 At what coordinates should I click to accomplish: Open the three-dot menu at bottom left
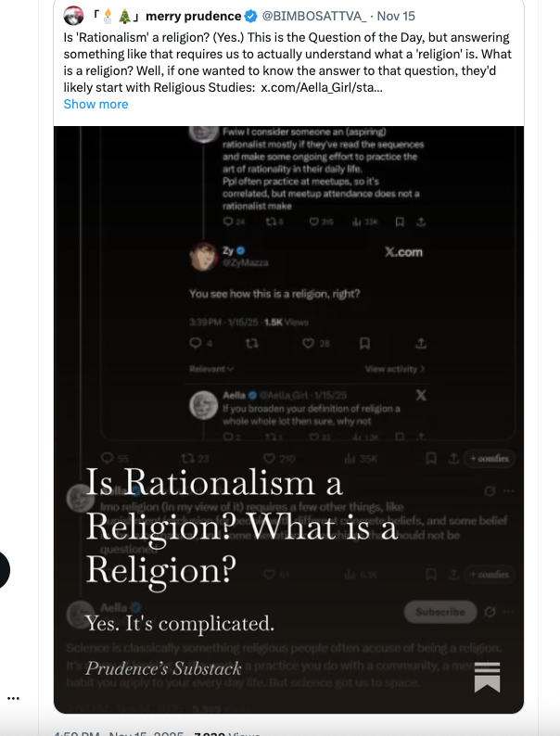coord(13,697)
